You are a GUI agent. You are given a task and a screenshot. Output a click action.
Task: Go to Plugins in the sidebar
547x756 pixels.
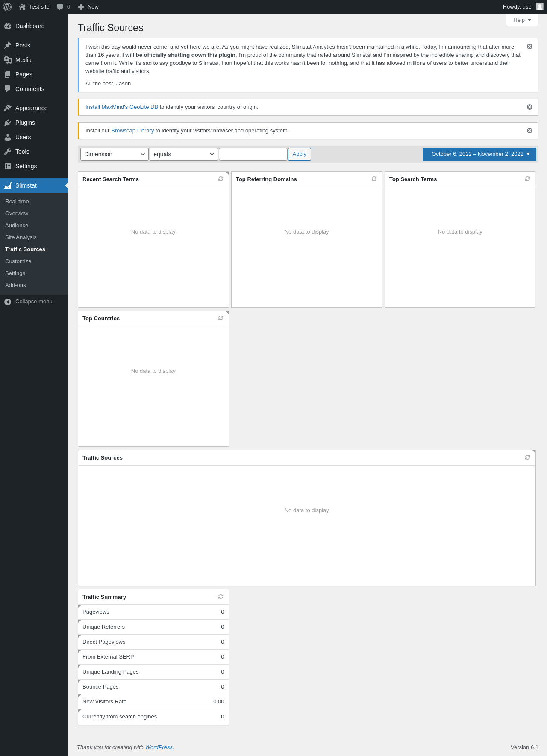[x=34, y=123]
